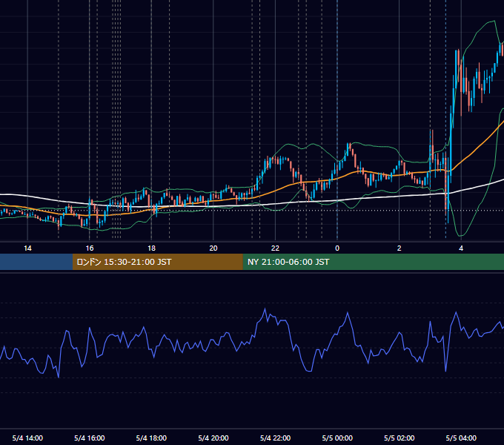Click the 5/4 20:00 date label
The image size is (504, 445).
[x=213, y=438]
